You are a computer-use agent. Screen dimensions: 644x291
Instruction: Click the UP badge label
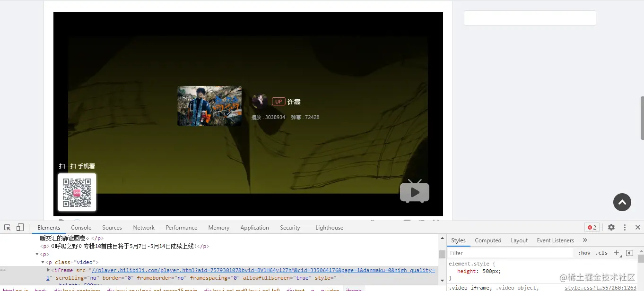coord(278,102)
